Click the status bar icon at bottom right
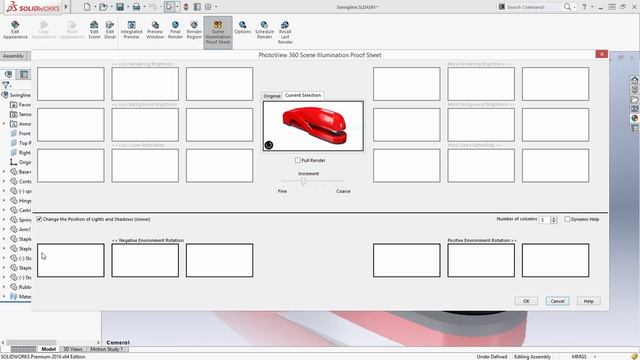The image size is (640, 360). click(x=634, y=356)
